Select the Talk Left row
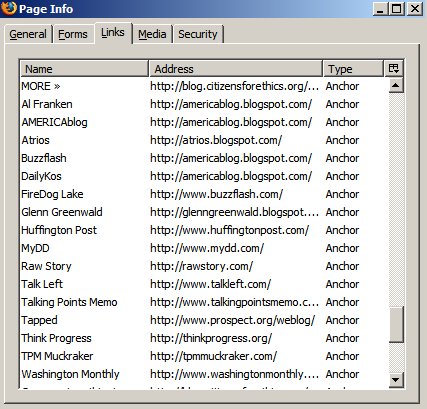Screen dimensions: 427x409 pos(204,284)
